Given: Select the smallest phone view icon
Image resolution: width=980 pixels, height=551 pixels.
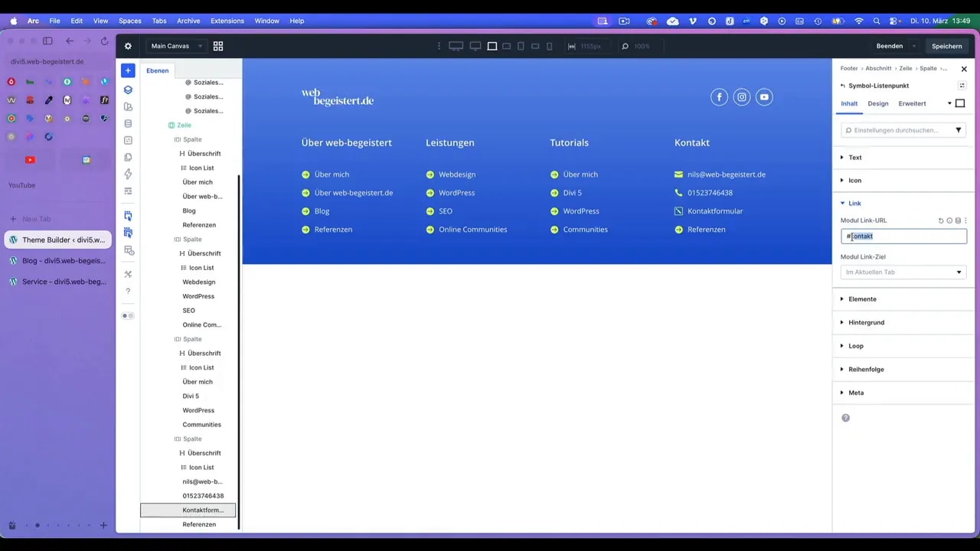Looking at the screenshot, I should coord(549,46).
